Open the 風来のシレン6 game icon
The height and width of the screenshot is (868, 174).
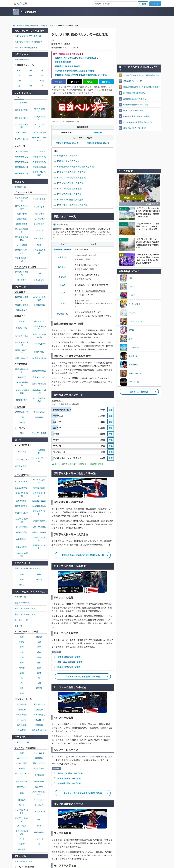[x=124, y=373]
